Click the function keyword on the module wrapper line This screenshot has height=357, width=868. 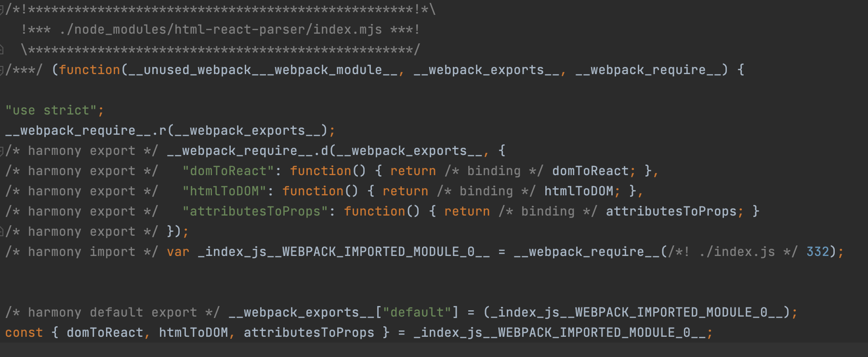point(90,70)
